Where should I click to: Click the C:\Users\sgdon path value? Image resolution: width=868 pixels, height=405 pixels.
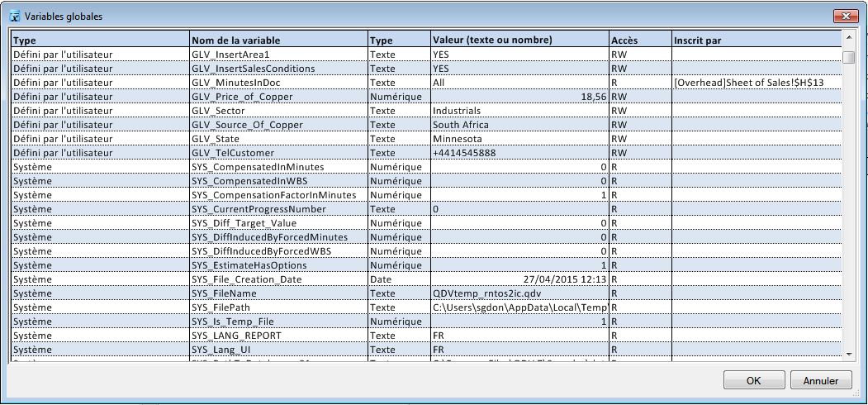tap(519, 307)
